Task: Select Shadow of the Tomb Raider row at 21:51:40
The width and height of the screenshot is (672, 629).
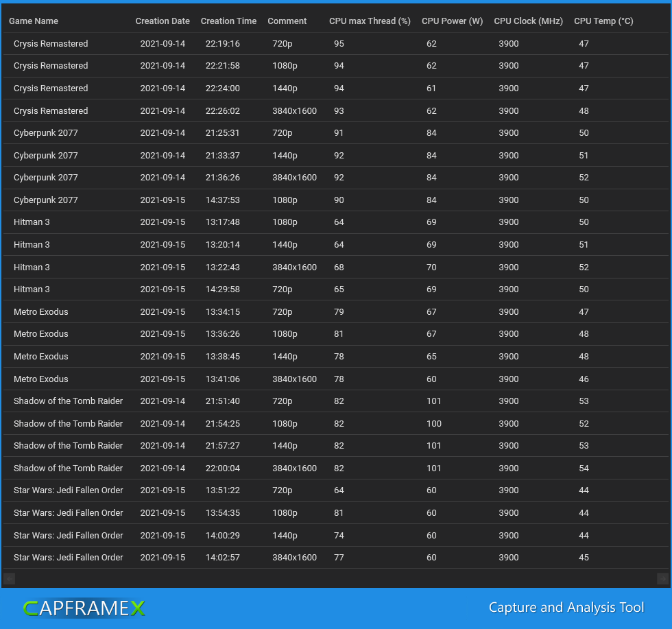Action: (336, 401)
